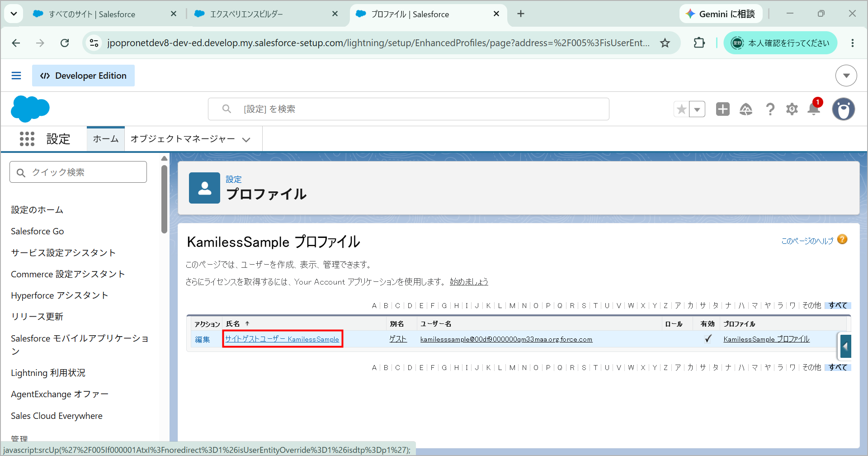Close the すべてのサイト tab

coord(174,14)
